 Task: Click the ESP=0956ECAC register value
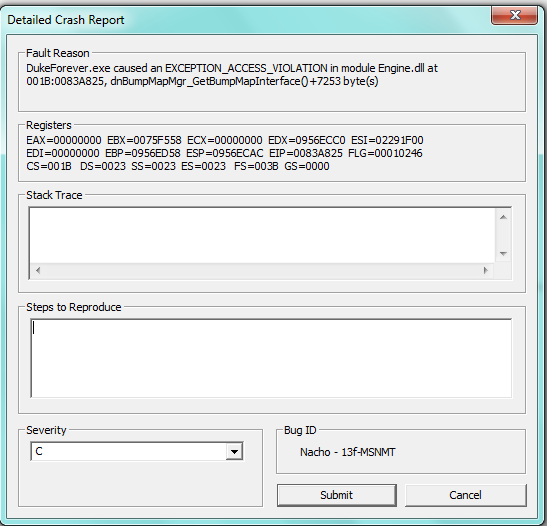pyautogui.click(x=225, y=153)
